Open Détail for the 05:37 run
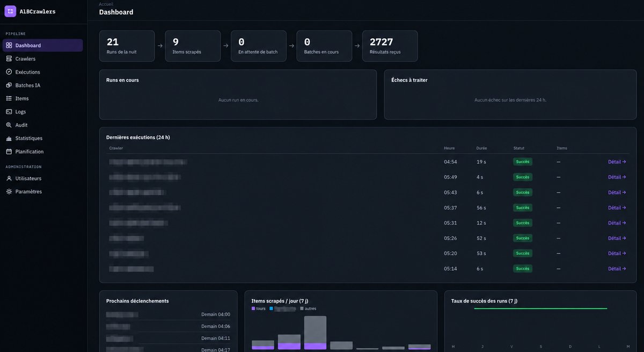This screenshot has width=644, height=352. 617,207
